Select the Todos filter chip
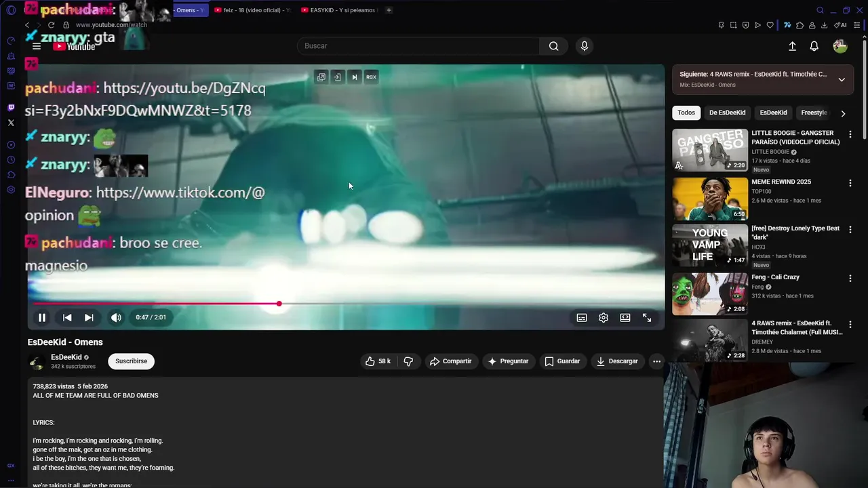Image resolution: width=868 pixels, height=488 pixels. (x=686, y=113)
